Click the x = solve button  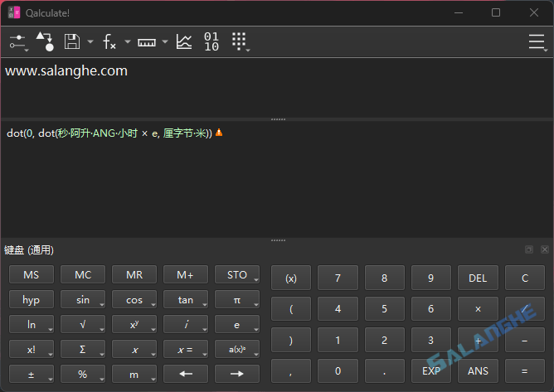(186, 349)
